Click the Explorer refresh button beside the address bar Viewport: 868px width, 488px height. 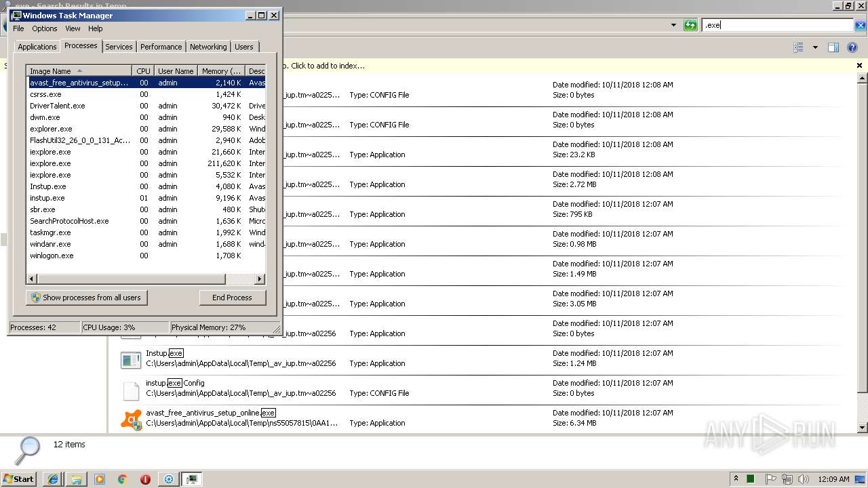click(690, 25)
